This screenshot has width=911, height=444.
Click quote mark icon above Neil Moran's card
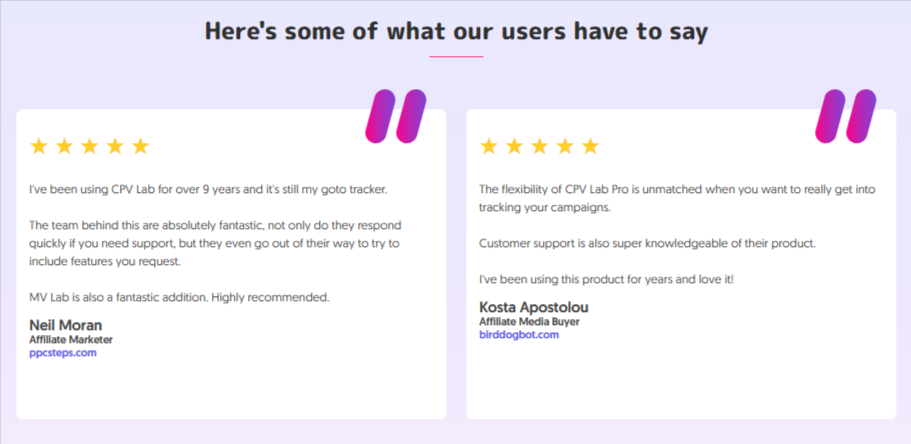(396, 116)
